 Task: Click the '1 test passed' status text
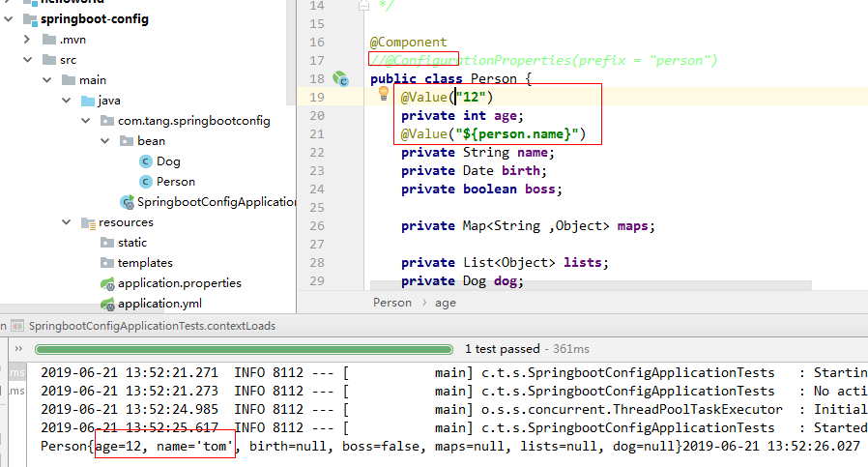coord(502,349)
